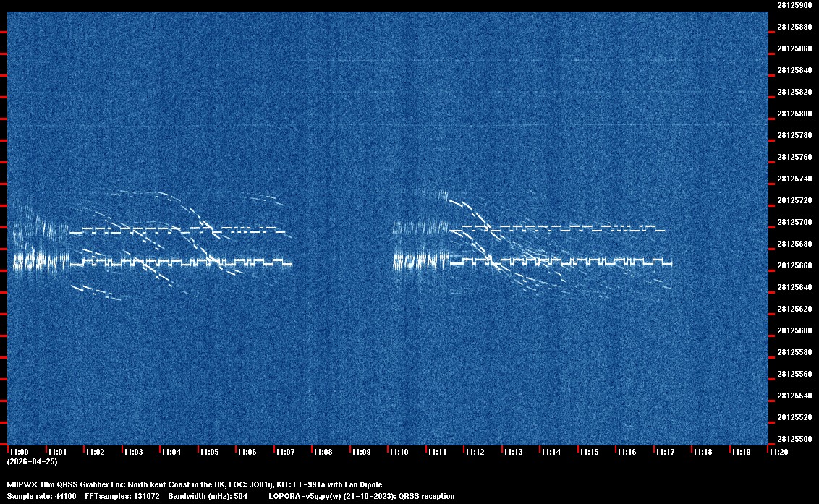Select the 11:20 time marker
Screen dimensions: 819x504
coord(779,452)
